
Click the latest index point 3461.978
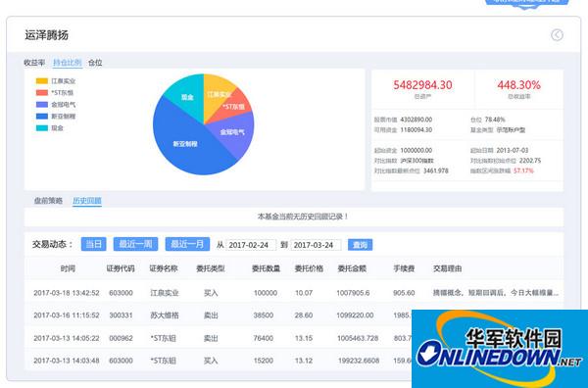(436, 170)
